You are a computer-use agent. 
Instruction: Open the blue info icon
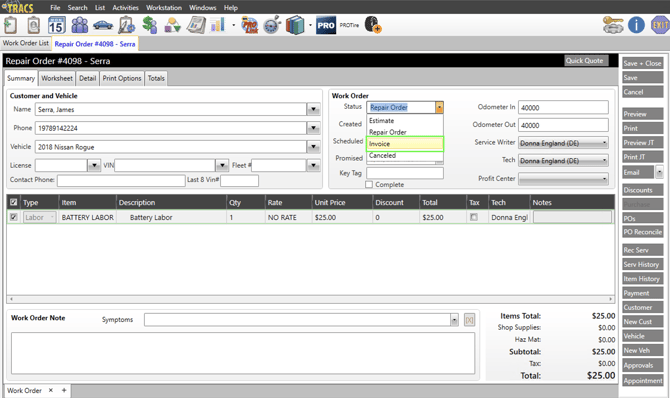click(x=636, y=25)
